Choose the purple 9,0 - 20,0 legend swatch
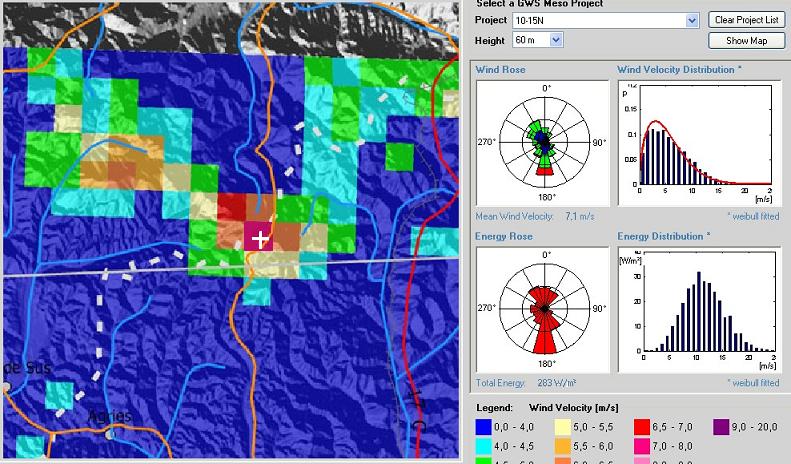The width and height of the screenshot is (791, 464). (x=722, y=425)
